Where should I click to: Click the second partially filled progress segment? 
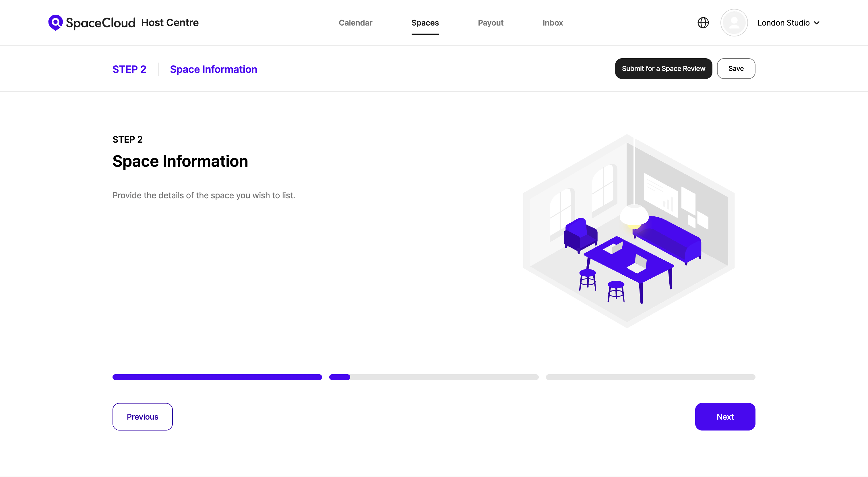pos(434,377)
